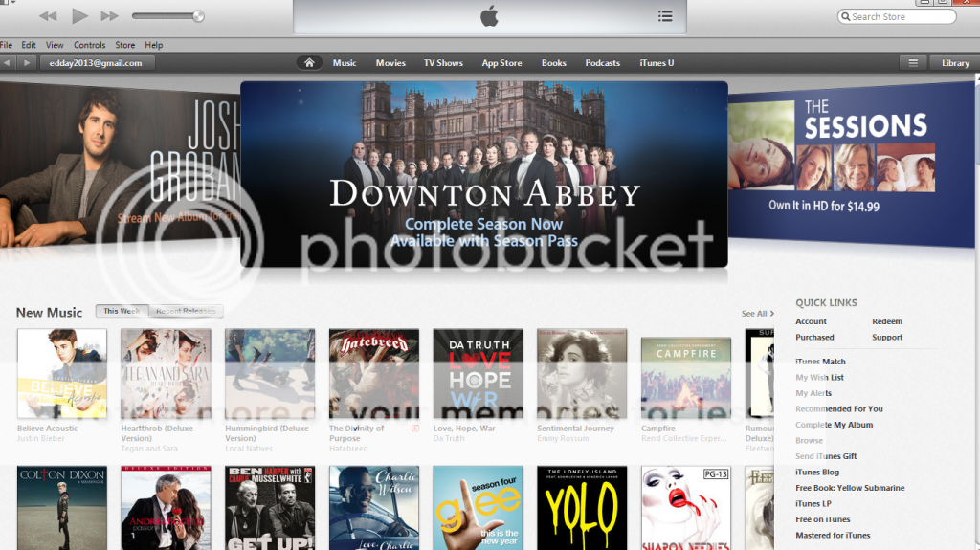Adjust the volume slider knob

click(x=198, y=16)
